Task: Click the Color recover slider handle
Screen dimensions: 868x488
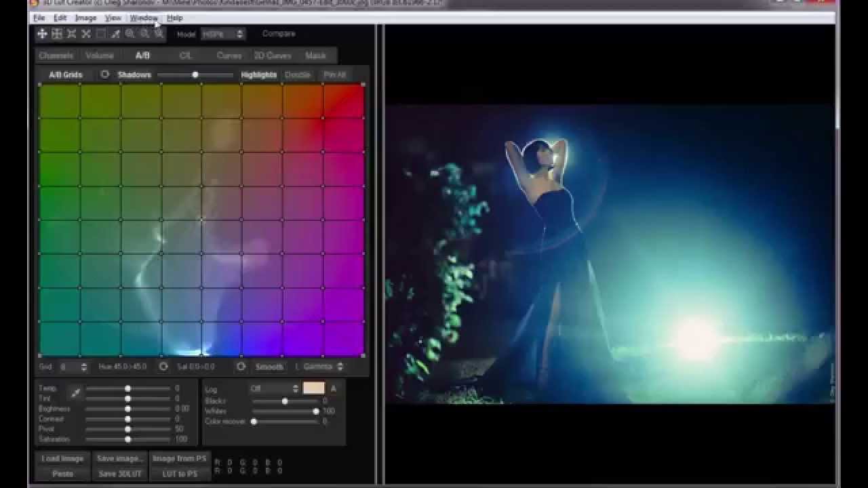Action: pos(254,422)
